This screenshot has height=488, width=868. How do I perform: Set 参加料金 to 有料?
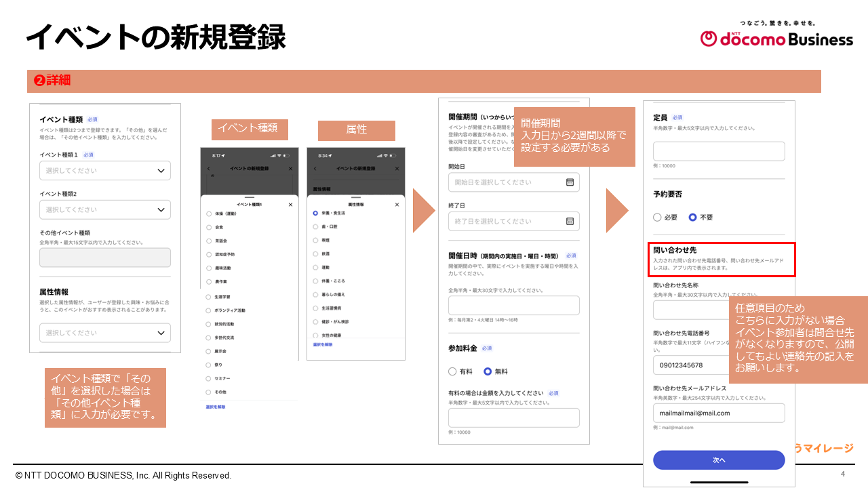coord(452,371)
